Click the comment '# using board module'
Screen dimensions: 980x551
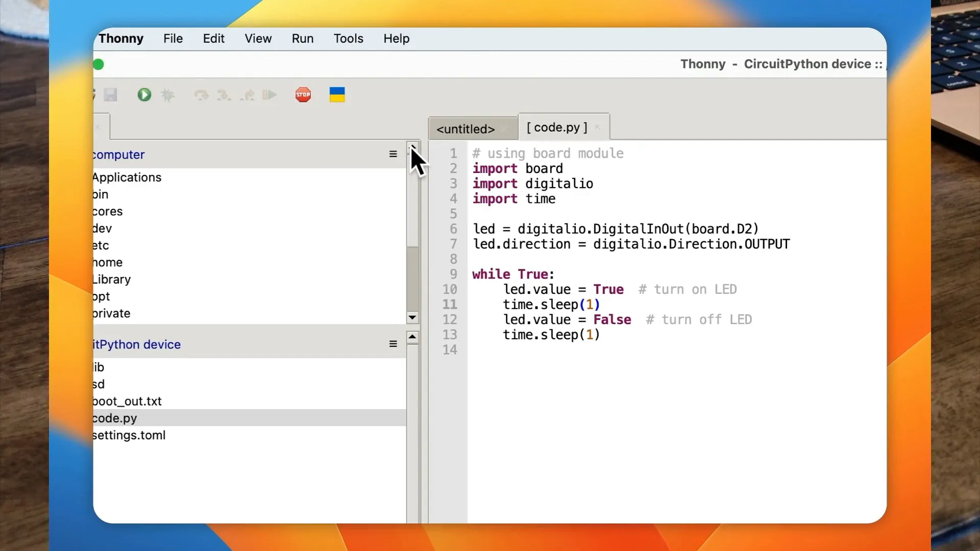click(x=548, y=154)
